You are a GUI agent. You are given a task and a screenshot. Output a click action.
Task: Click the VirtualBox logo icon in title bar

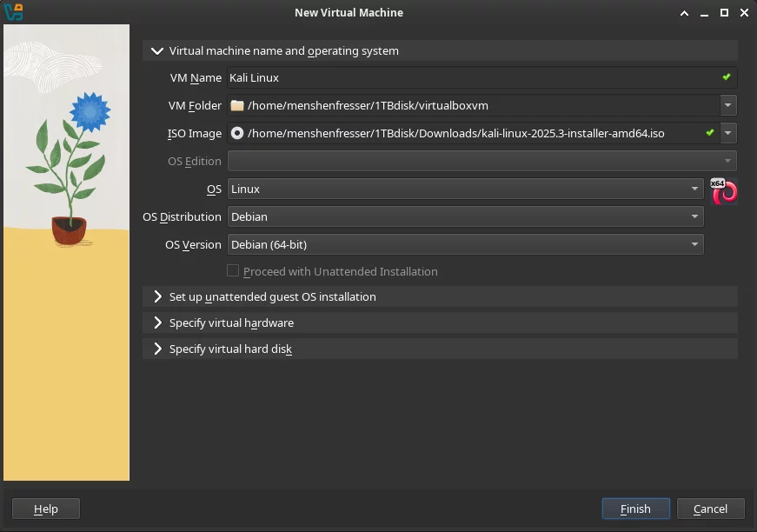click(13, 12)
